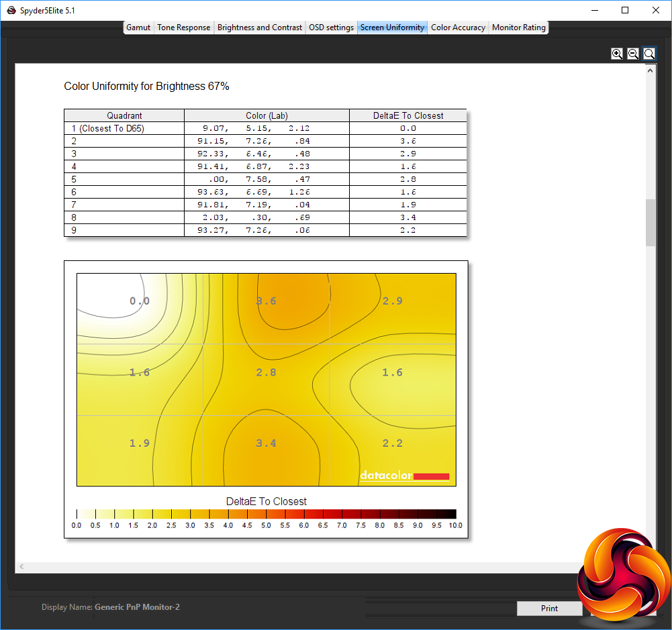Click the 2.9 value on the uniformity map

392,301
